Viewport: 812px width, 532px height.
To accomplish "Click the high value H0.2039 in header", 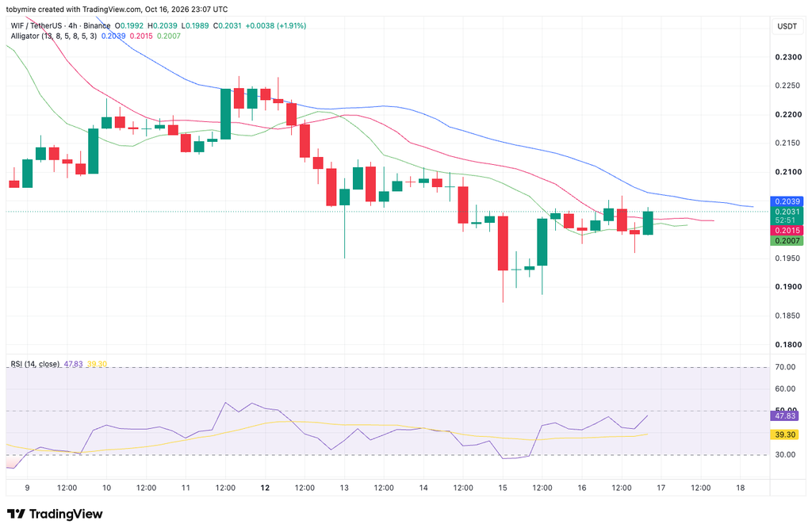I will (162, 25).
